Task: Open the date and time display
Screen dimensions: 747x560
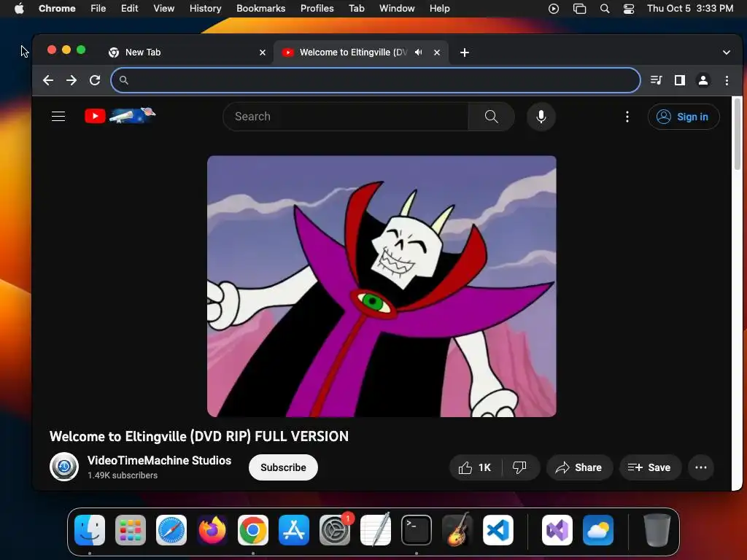Action: [x=690, y=9]
